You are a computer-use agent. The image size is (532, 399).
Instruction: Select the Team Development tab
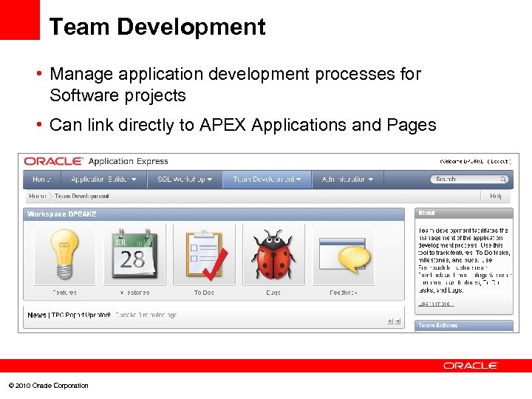click(267, 179)
